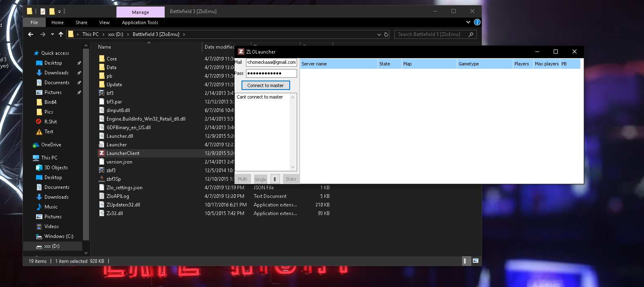This screenshot has height=287, width=644.
Task: Click the zbf3Sp application icon
Action: [x=102, y=179]
